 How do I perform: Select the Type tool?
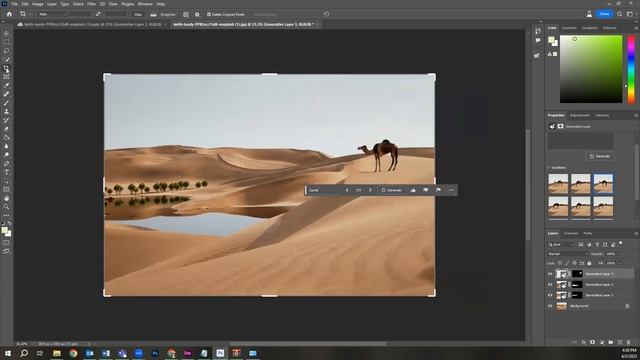tap(6, 172)
